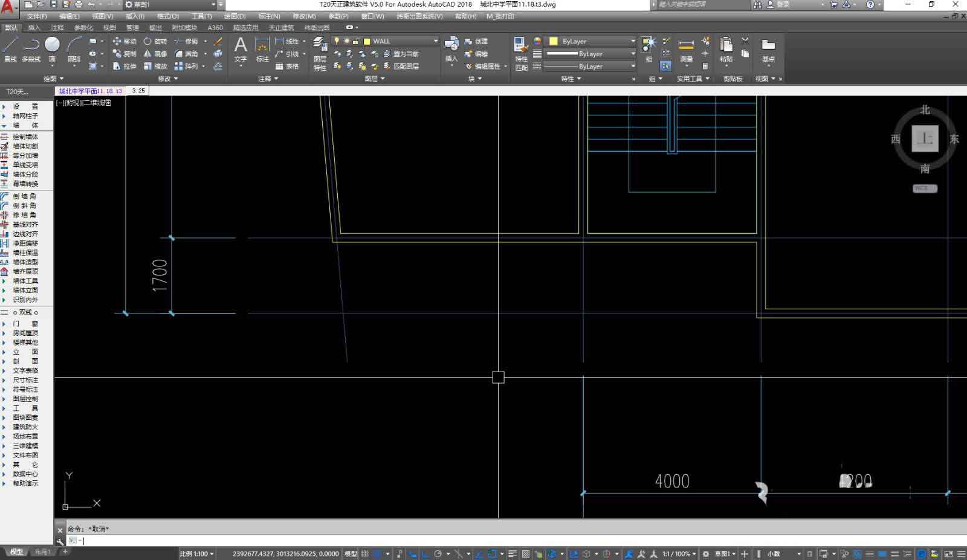The image size is (967, 560).
Task: Open the 文件(F) menu
Action: click(37, 16)
